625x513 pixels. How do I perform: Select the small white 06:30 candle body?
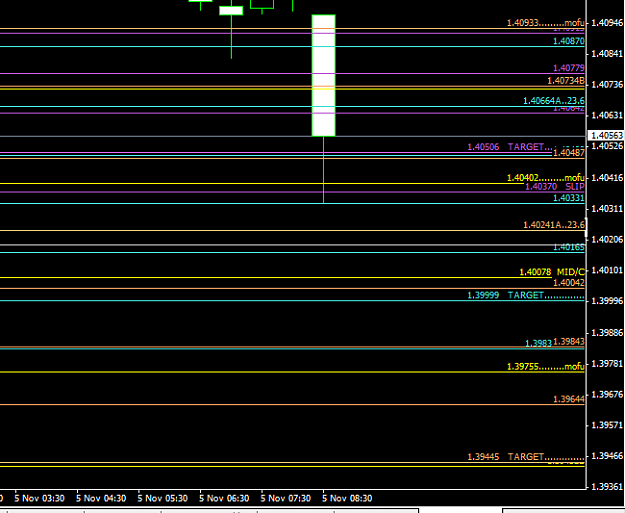tap(231, 11)
